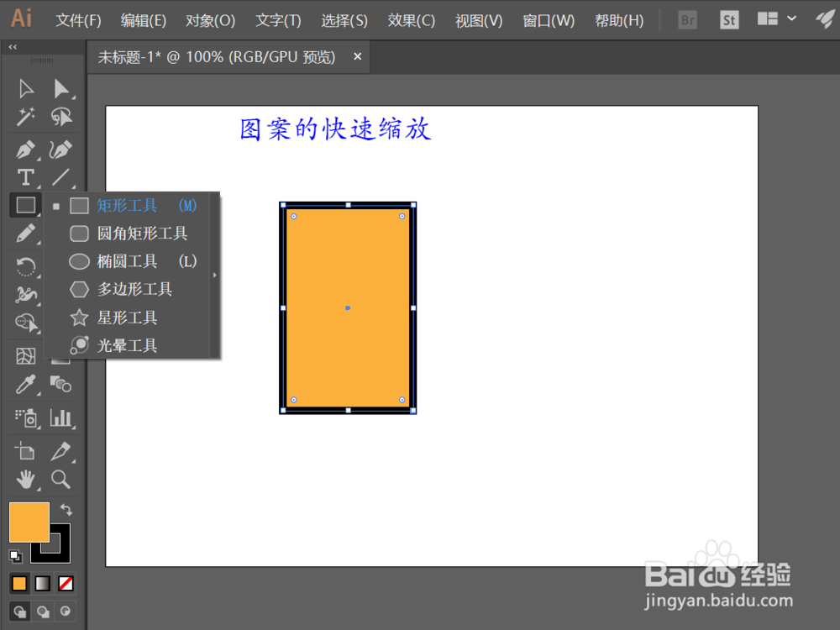This screenshot has height=630, width=840.
Task: Select the Zoom magnifier tool
Action: coord(60,479)
